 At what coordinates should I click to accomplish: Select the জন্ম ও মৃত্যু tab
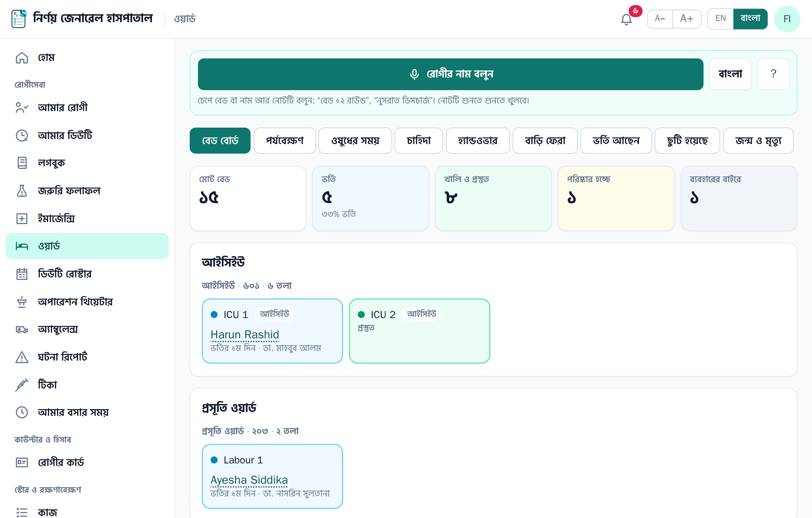[x=758, y=140]
